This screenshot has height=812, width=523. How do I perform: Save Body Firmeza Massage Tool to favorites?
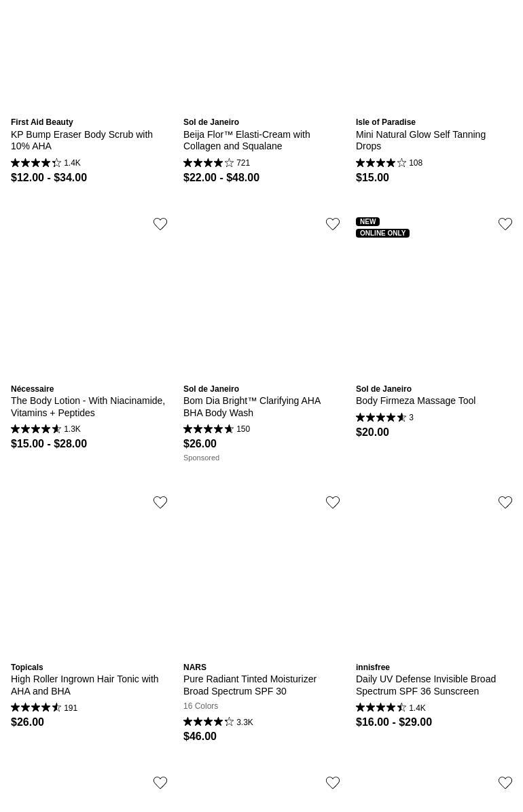[x=505, y=224]
